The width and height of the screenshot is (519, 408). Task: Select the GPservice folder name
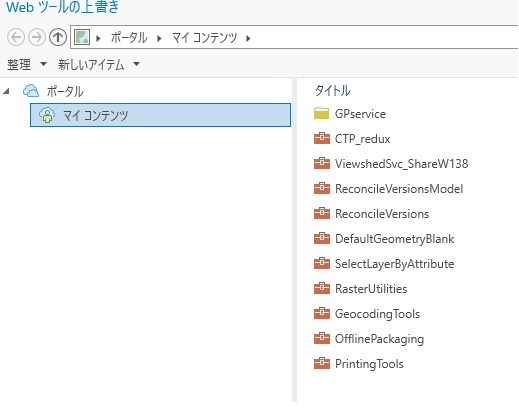point(360,114)
